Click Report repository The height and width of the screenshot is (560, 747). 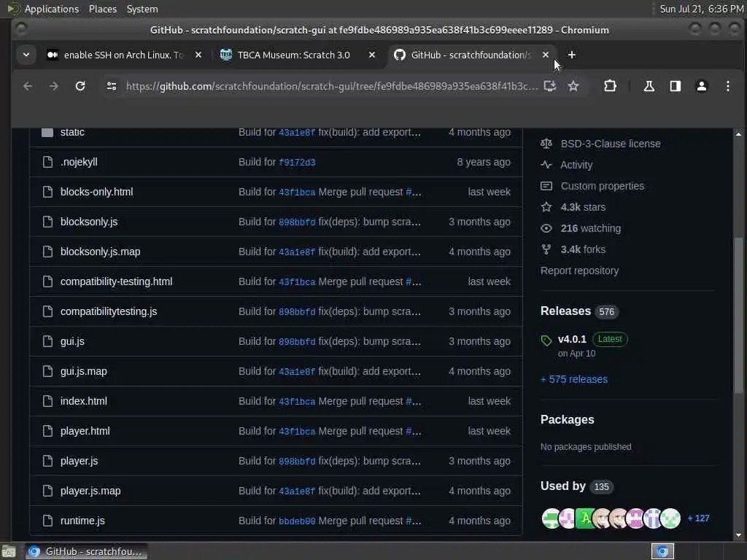[579, 271]
